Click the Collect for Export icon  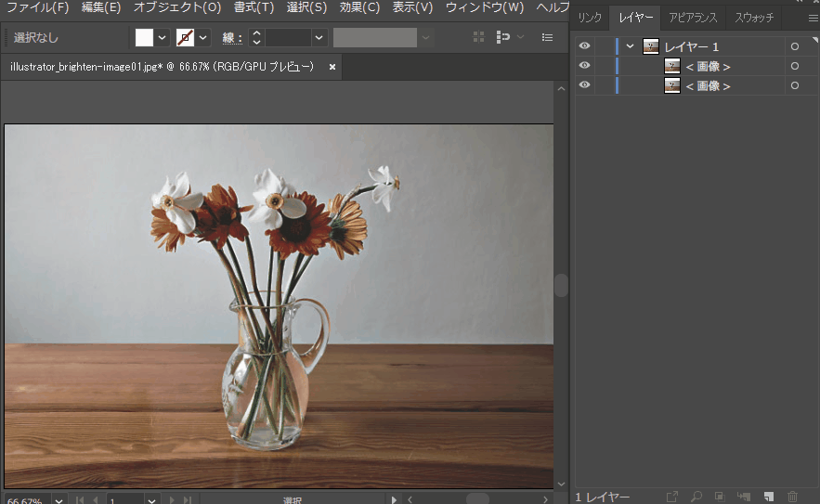point(671,498)
